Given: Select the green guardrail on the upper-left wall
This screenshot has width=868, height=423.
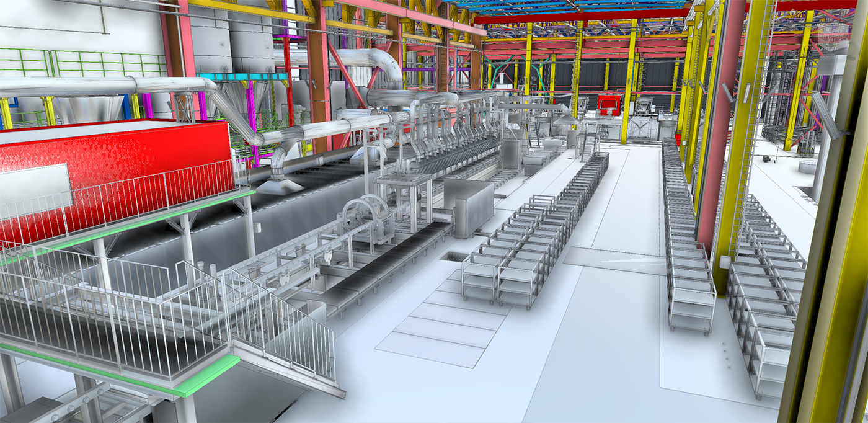Looking at the screenshot, I should (x=93, y=62).
